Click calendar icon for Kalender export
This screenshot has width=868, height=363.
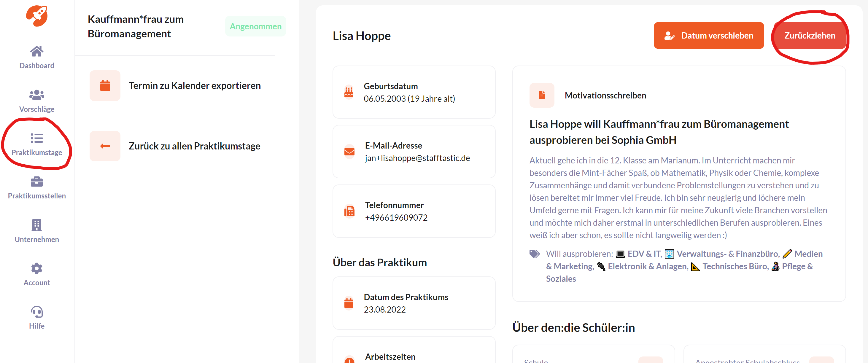(x=105, y=85)
